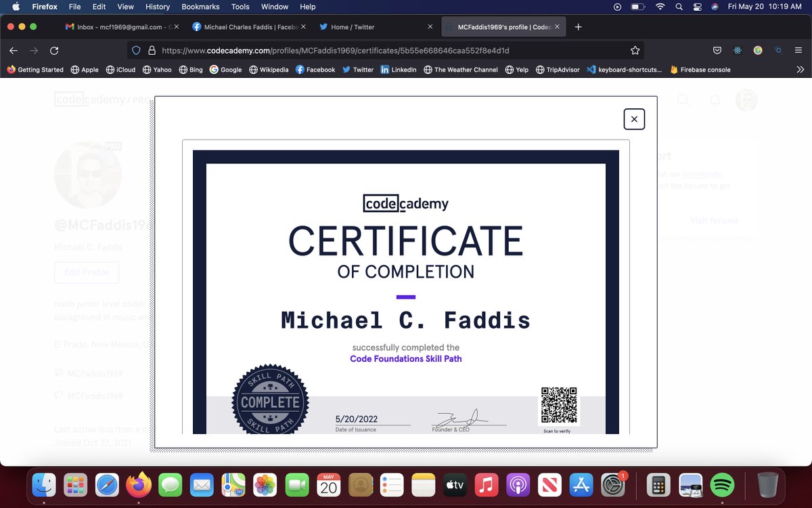Switch to Michael Charles Faddis Facebook tab
The image size is (812, 508).
[x=248, y=27]
